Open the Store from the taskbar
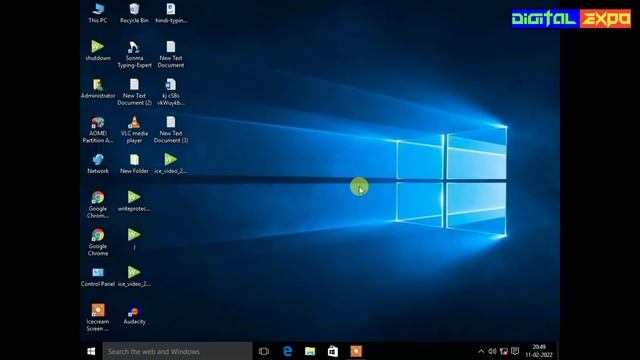Viewport: 640px width, 360px height. click(333, 351)
